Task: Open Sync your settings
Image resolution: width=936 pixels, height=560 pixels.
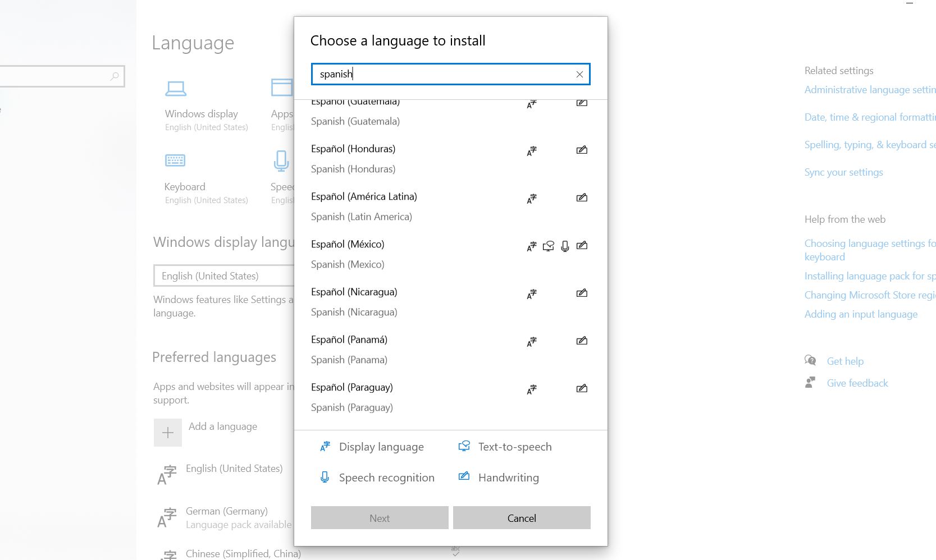Action: (843, 172)
